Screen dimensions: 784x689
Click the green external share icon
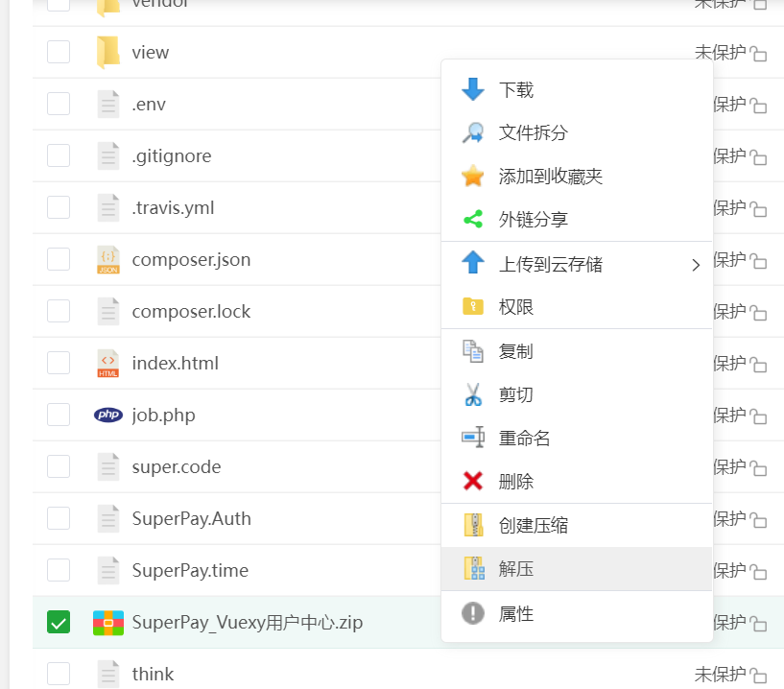point(473,220)
